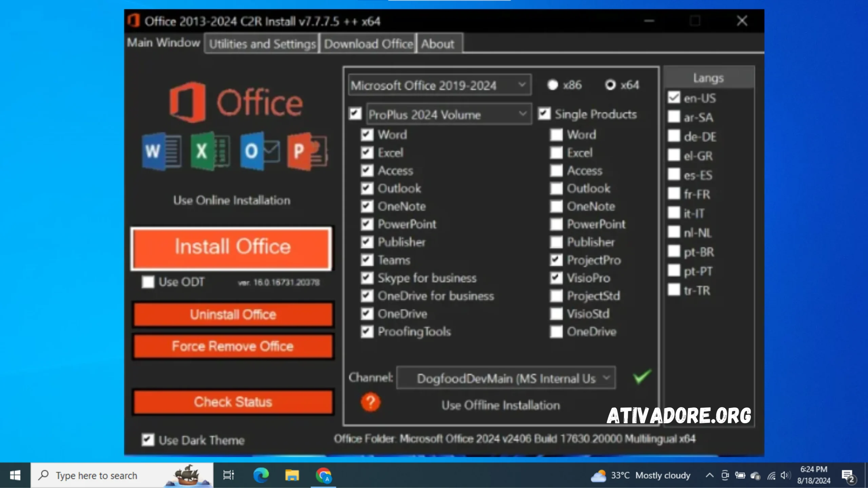The image size is (868, 488).
Task: Click the Use Offline Installation label
Action: coord(501,405)
